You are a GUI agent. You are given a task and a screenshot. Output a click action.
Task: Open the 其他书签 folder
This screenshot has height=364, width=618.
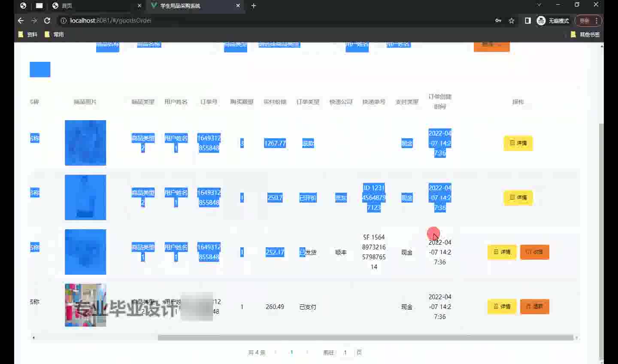(x=585, y=34)
